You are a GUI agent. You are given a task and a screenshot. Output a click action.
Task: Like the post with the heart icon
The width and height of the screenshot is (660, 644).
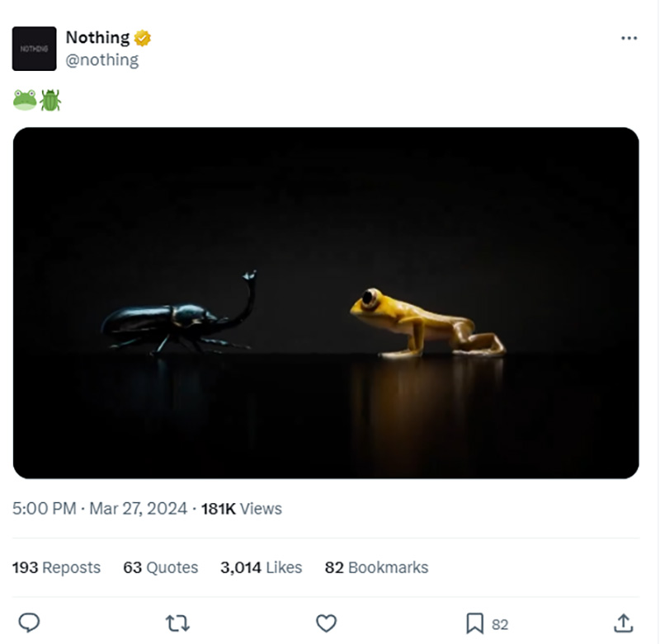coord(326,623)
